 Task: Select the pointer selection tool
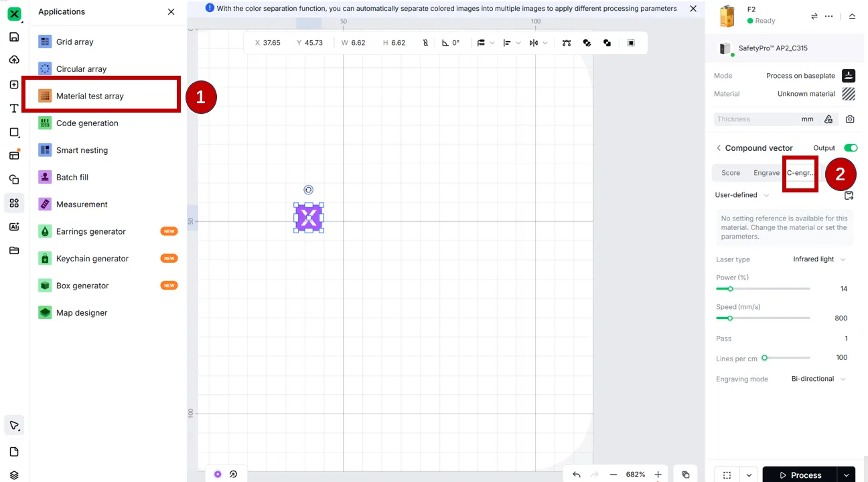[14, 425]
